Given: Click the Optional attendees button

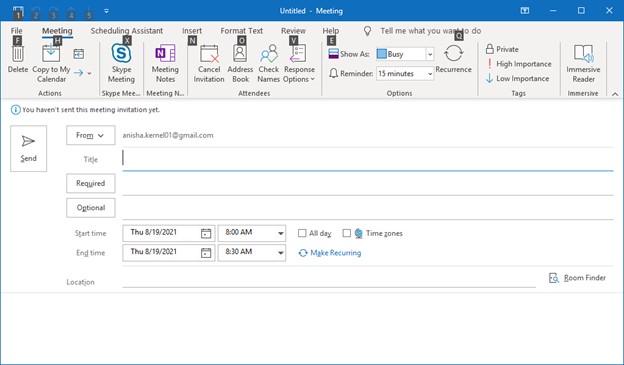Looking at the screenshot, I should coord(91,208).
